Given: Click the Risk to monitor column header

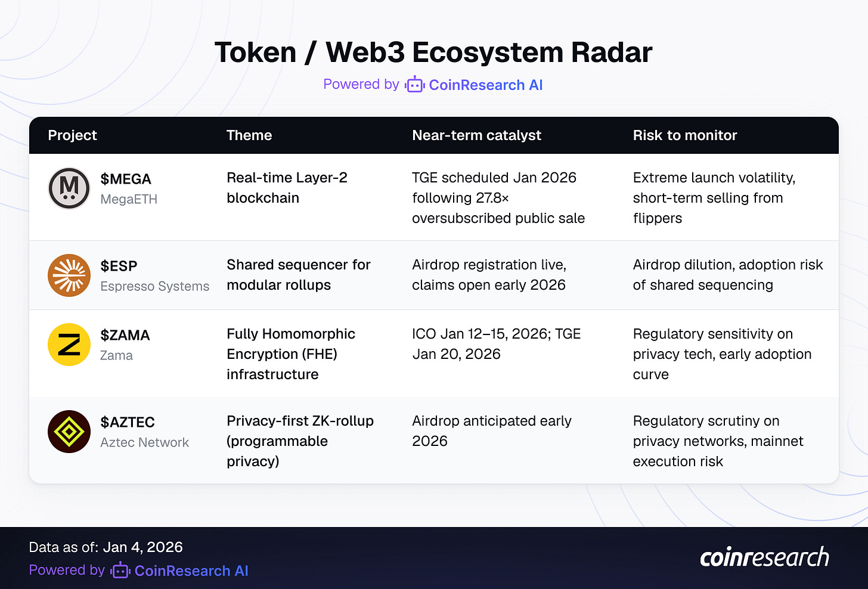Looking at the screenshot, I should click(x=685, y=135).
